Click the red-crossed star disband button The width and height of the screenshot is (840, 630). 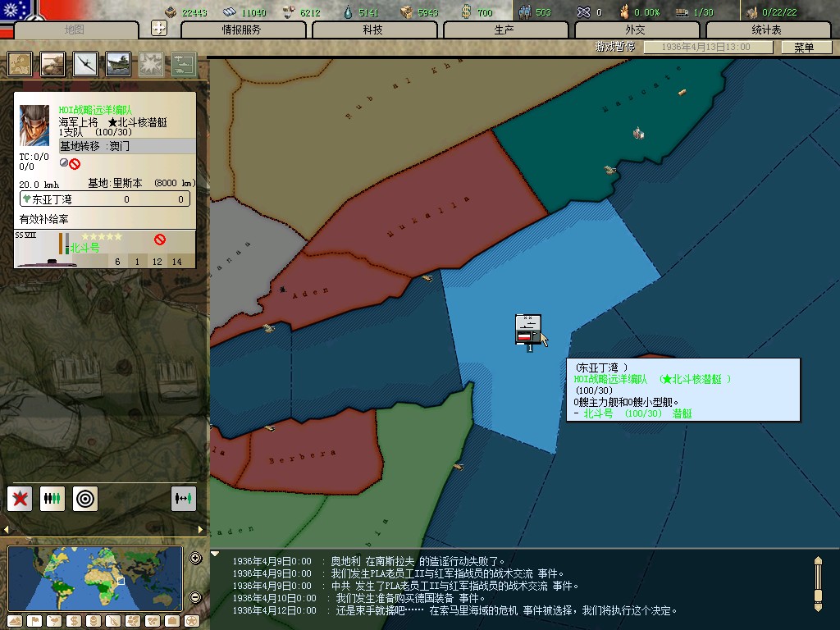[x=20, y=498]
